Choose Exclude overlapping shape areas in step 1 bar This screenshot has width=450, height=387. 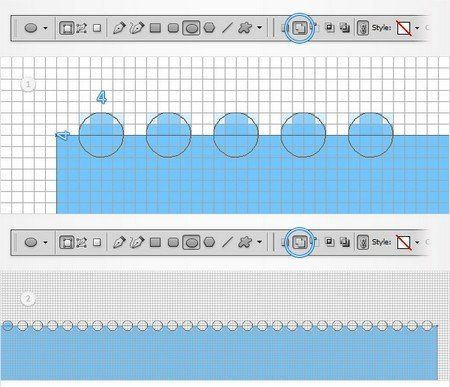[x=345, y=28]
